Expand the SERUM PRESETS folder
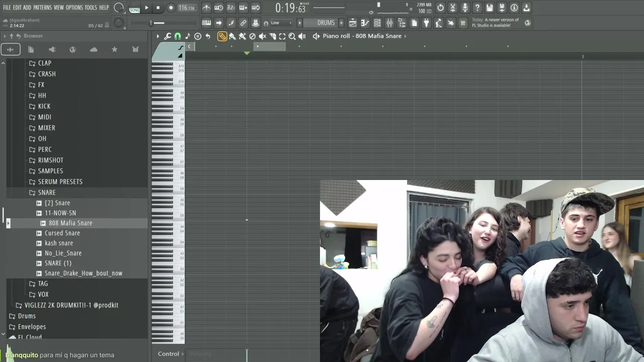 click(x=60, y=182)
